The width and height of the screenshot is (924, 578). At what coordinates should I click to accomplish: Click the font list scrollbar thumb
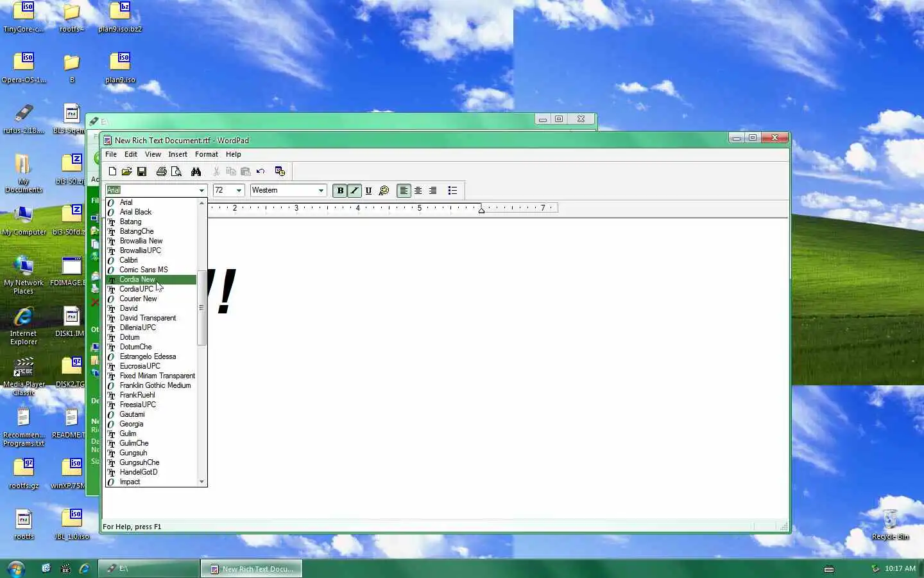[201, 308]
